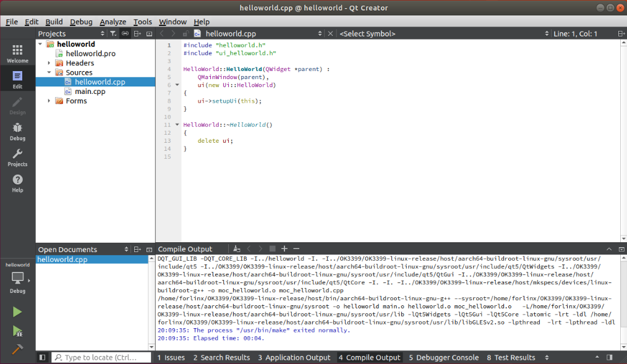Toggle synchronize with editor link icon
This screenshot has width=627, height=364.
point(125,33)
